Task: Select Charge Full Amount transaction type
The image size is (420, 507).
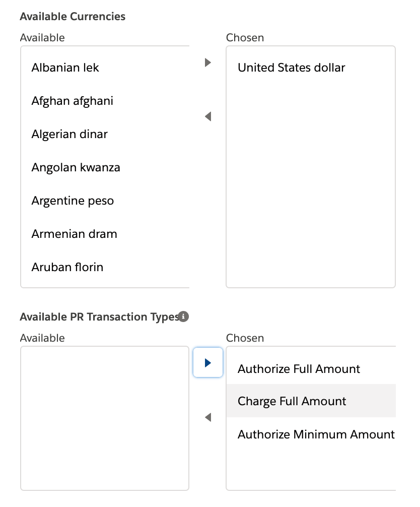Action: pos(292,401)
